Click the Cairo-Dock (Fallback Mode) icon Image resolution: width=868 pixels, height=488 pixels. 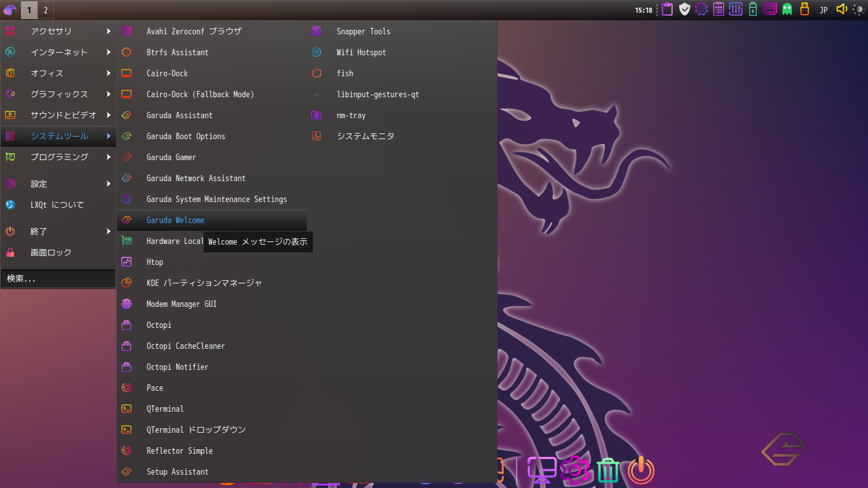coord(126,94)
